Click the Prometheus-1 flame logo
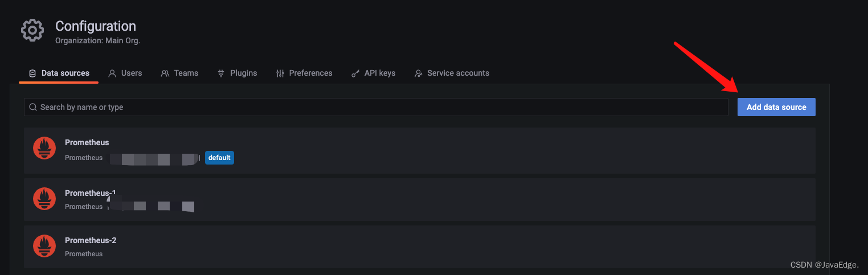The image size is (868, 275). tap(44, 199)
